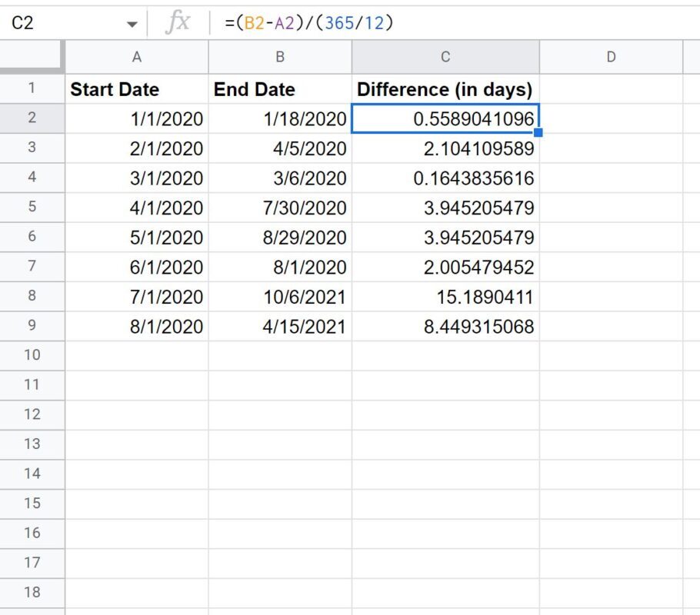This screenshot has height=615, width=700.
Task: Select cell with value 15.1890411
Action: tap(445, 297)
